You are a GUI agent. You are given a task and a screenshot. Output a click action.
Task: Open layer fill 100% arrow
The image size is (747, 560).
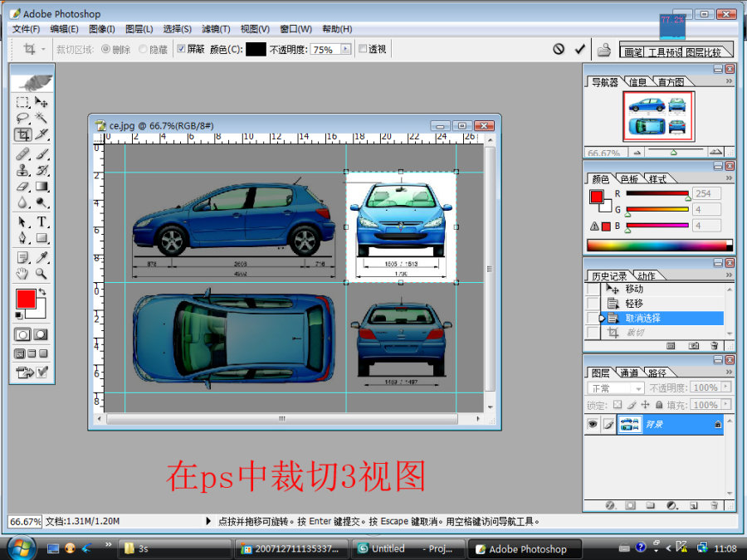[726, 404]
